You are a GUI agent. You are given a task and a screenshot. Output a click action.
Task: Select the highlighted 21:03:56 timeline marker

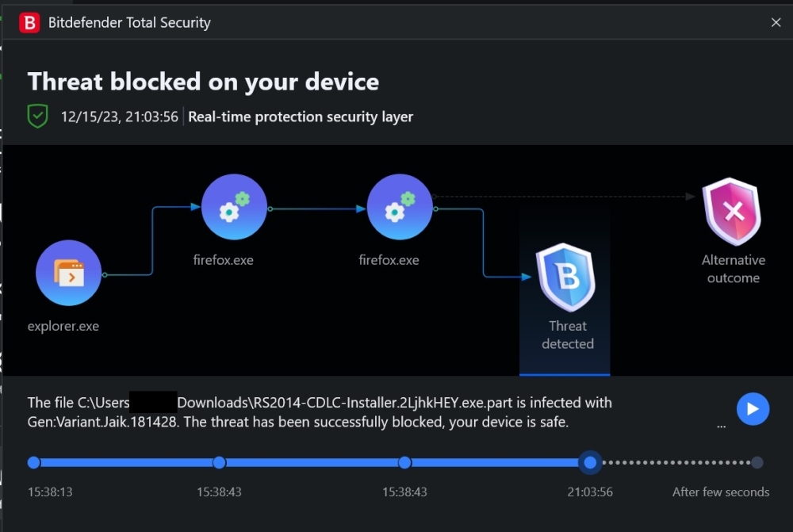589,462
